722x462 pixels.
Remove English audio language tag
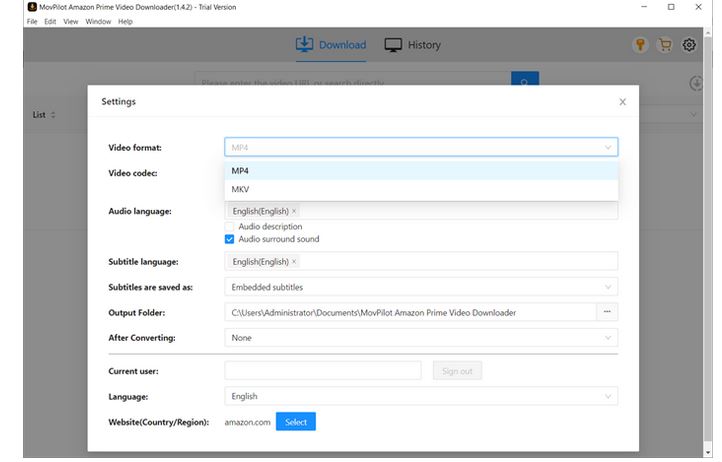point(294,211)
